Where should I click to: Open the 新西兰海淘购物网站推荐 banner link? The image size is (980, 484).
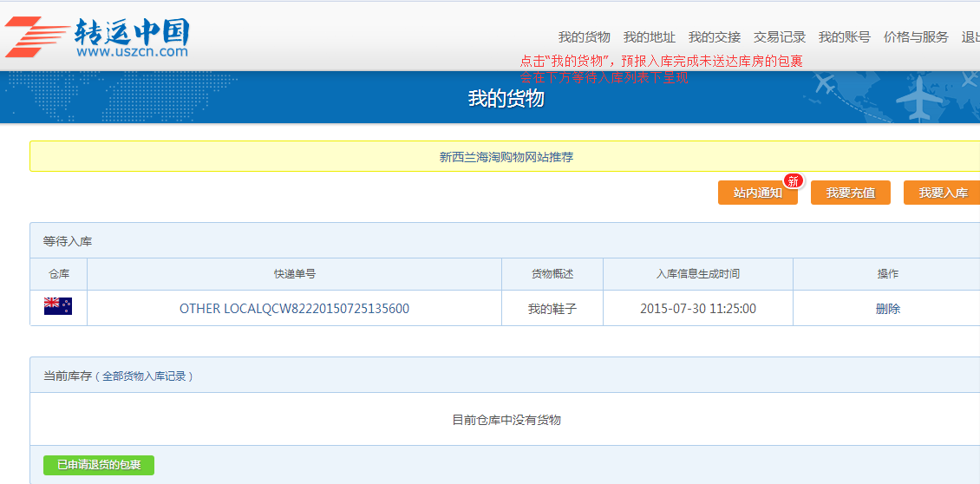[x=506, y=157]
